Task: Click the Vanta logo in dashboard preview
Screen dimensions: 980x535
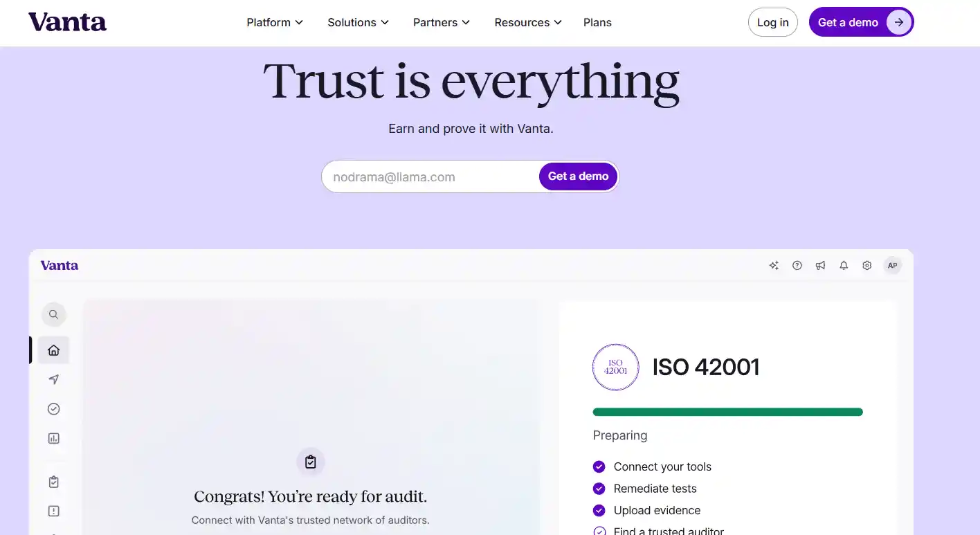Action: pos(60,265)
